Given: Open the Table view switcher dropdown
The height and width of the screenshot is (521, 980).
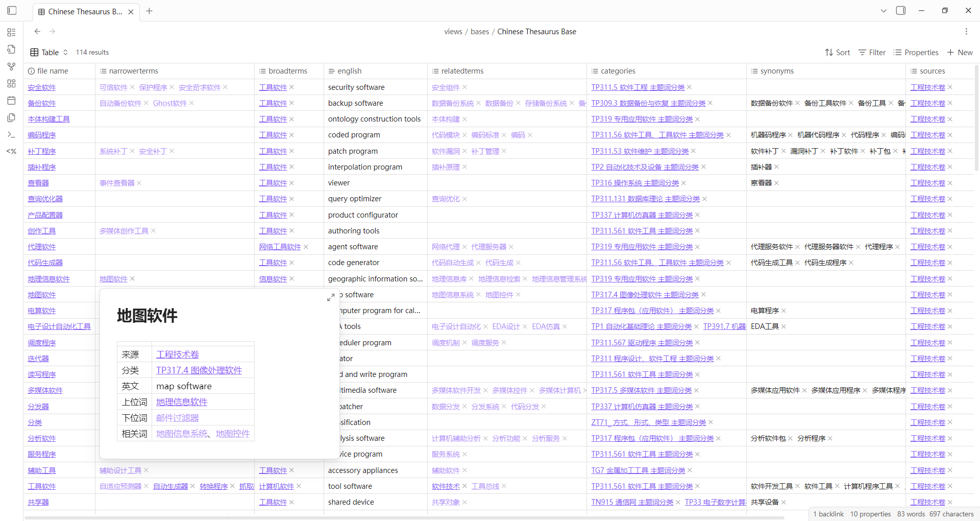Looking at the screenshot, I should coord(49,53).
